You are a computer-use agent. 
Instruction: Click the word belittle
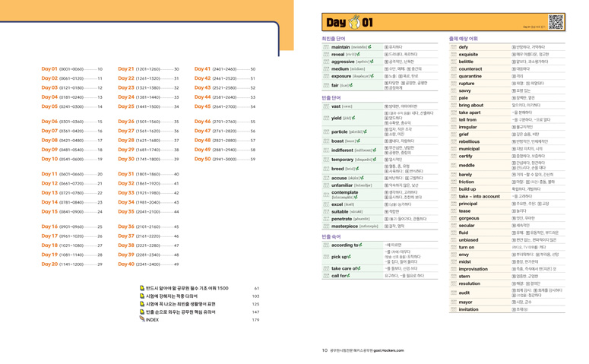[x=466, y=62]
